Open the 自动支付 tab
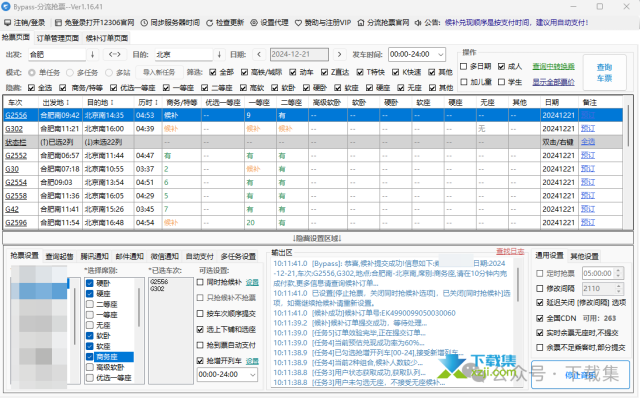This screenshot has width=640, height=399. 200,257
